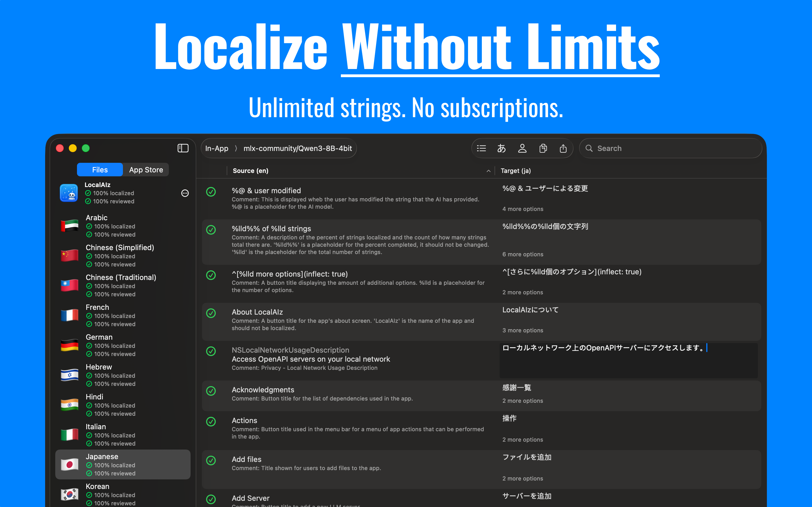Viewport: 812px width, 507px height.
Task: Collapse the Source (en) sort chevron
Action: click(488, 171)
